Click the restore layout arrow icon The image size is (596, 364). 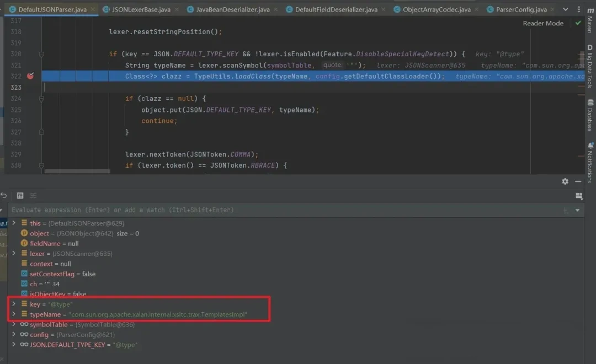click(x=4, y=195)
